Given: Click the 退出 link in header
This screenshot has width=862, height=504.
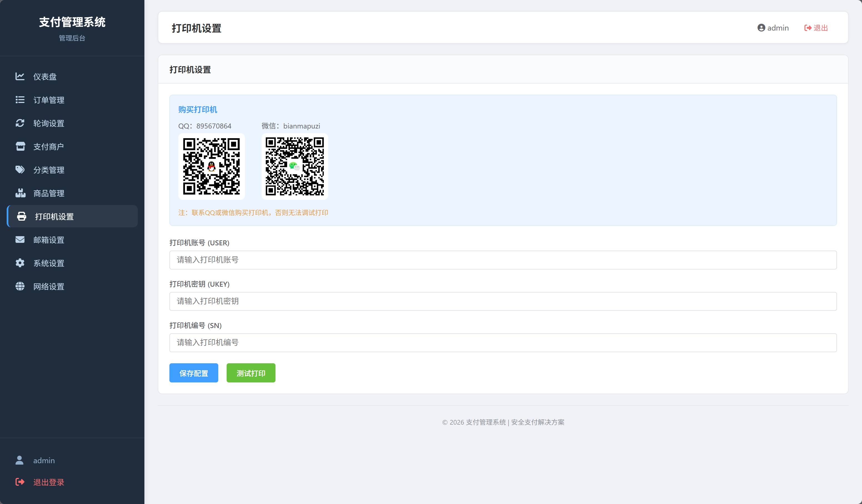Looking at the screenshot, I should [x=816, y=28].
